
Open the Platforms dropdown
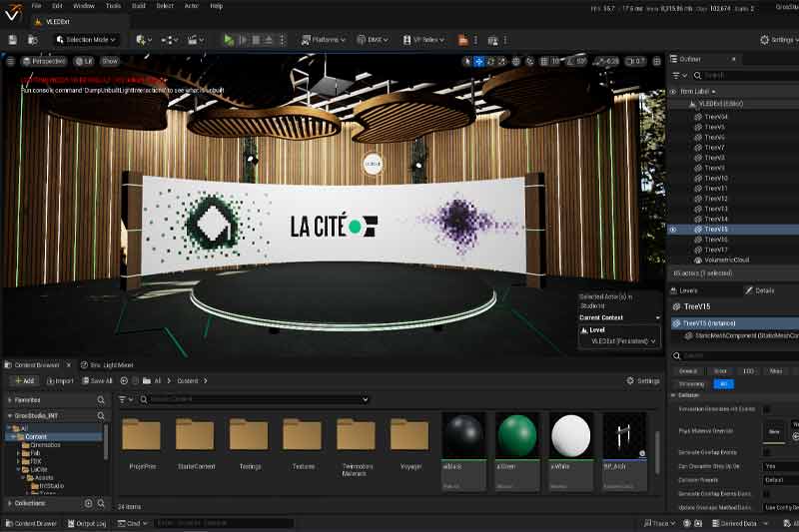coord(323,40)
